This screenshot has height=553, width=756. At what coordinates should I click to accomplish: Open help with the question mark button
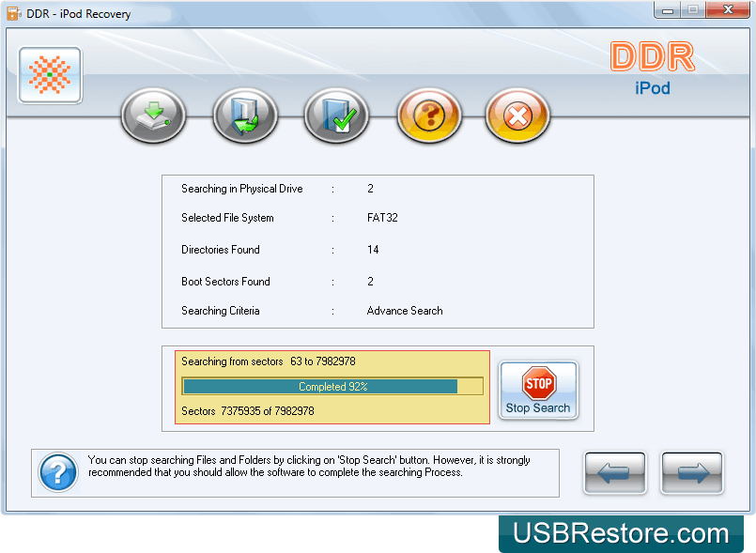click(x=428, y=115)
